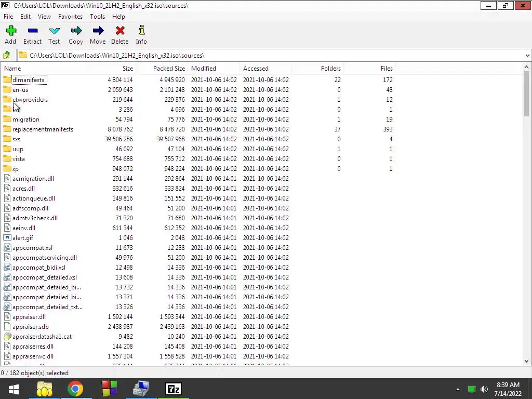Click the vertical scrollbar thumb

[526, 94]
